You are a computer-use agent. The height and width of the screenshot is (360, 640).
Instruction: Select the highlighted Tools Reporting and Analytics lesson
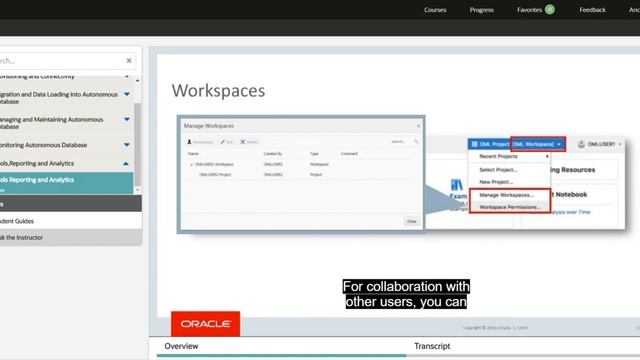[x=66, y=183]
